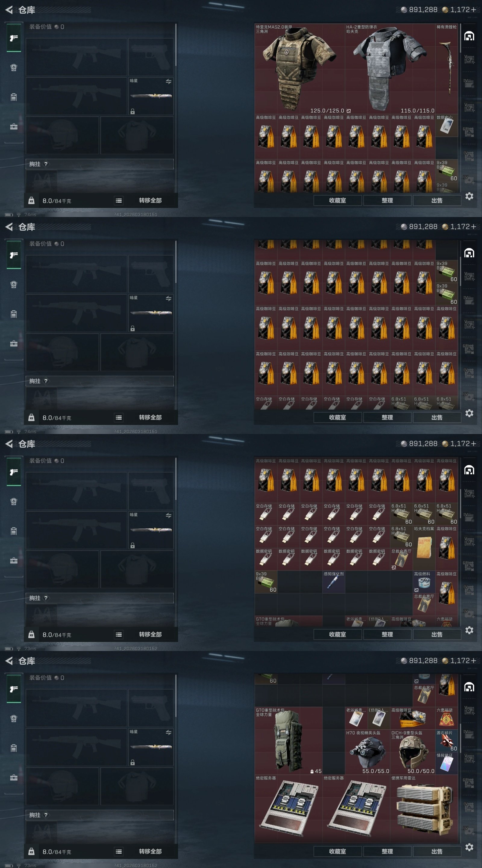The width and height of the screenshot is (482, 868).
Task: Select the H70 夜视精英头盔 helmet
Action: [368, 752]
